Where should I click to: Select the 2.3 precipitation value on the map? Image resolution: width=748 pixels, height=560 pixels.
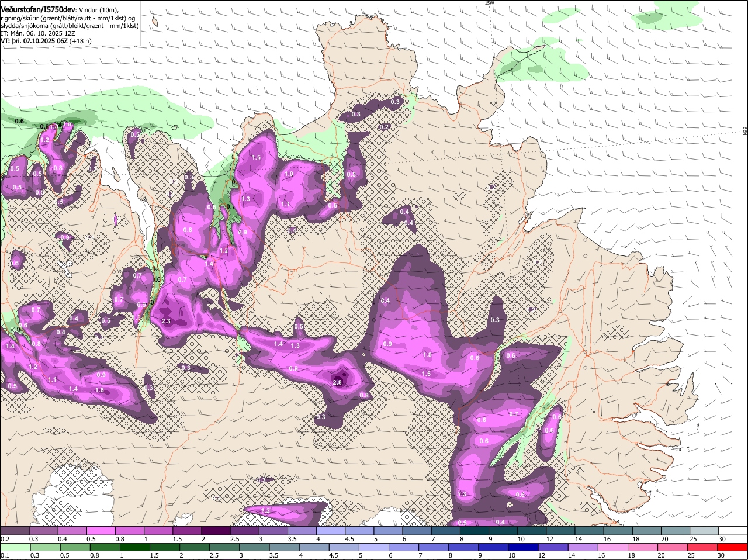166,322
